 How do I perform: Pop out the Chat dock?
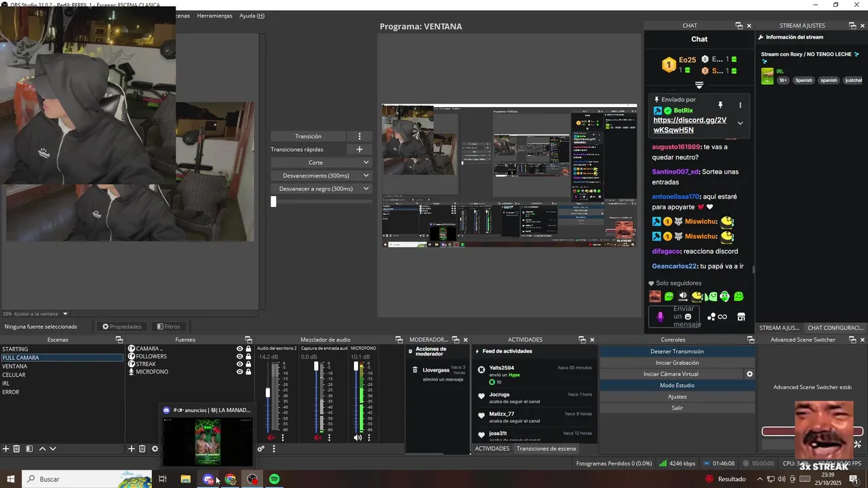click(738, 26)
